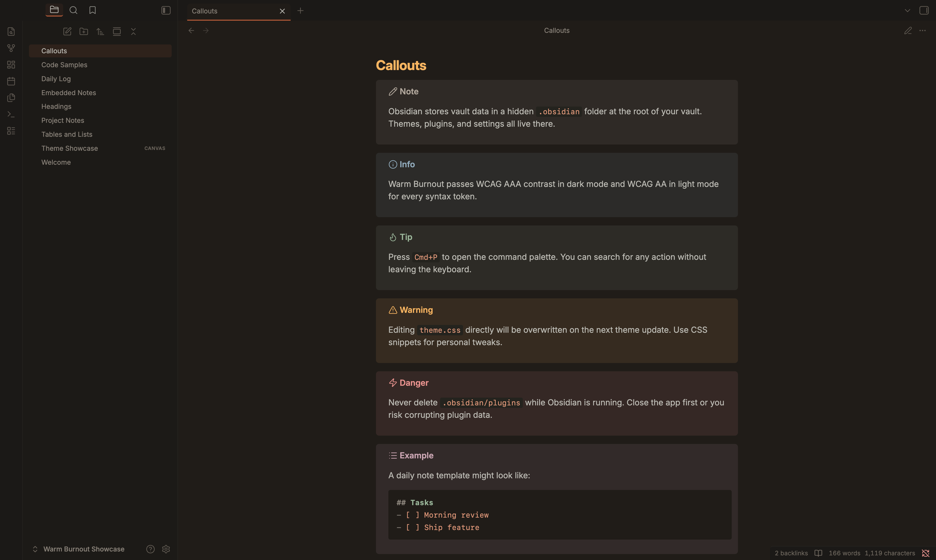The height and width of the screenshot is (560, 936).
Task: Click the theme.css inline code
Action: [x=440, y=330]
